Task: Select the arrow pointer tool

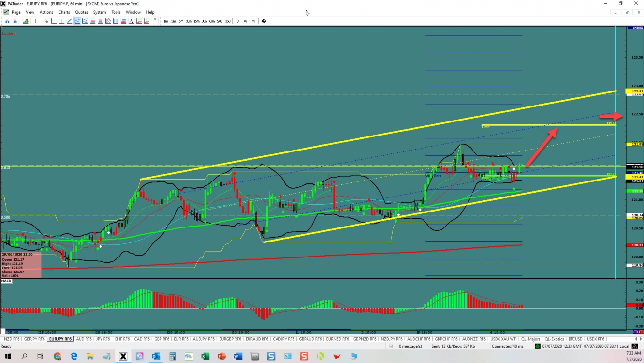Action: [x=46, y=21]
